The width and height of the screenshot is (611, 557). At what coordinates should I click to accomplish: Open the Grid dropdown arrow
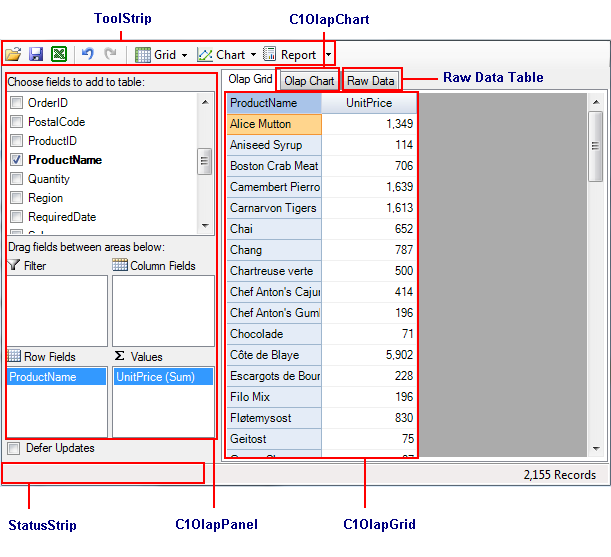click(x=184, y=55)
